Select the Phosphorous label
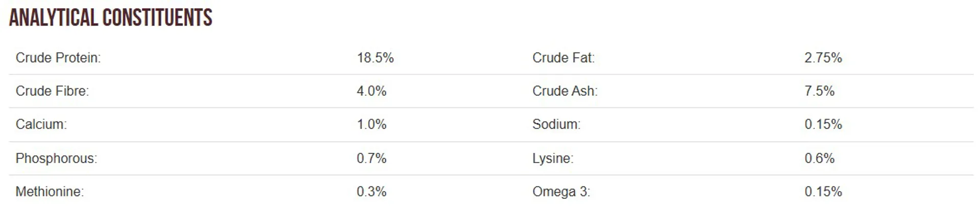Image resolution: width=980 pixels, height=212 pixels. point(56,158)
